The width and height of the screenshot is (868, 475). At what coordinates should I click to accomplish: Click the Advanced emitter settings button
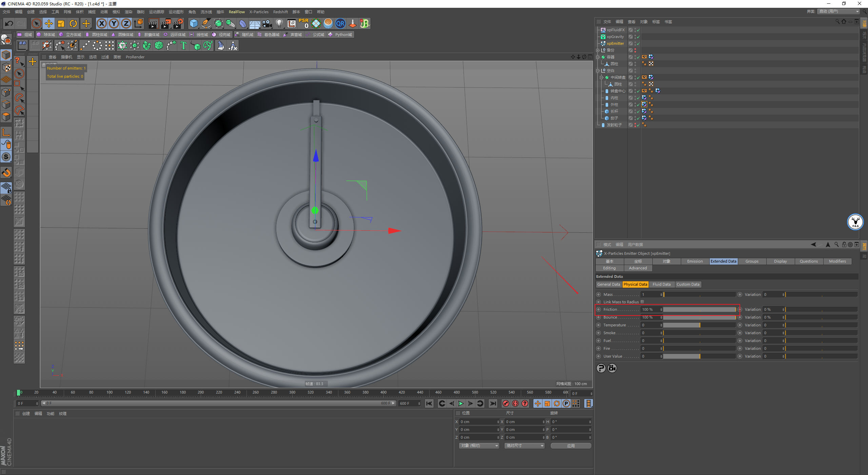(638, 268)
